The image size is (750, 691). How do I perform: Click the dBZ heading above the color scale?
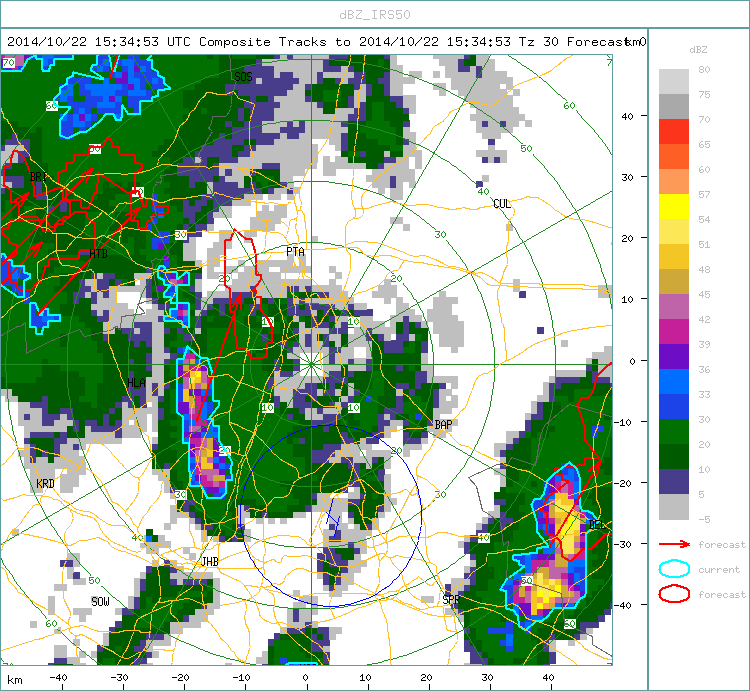[698, 50]
